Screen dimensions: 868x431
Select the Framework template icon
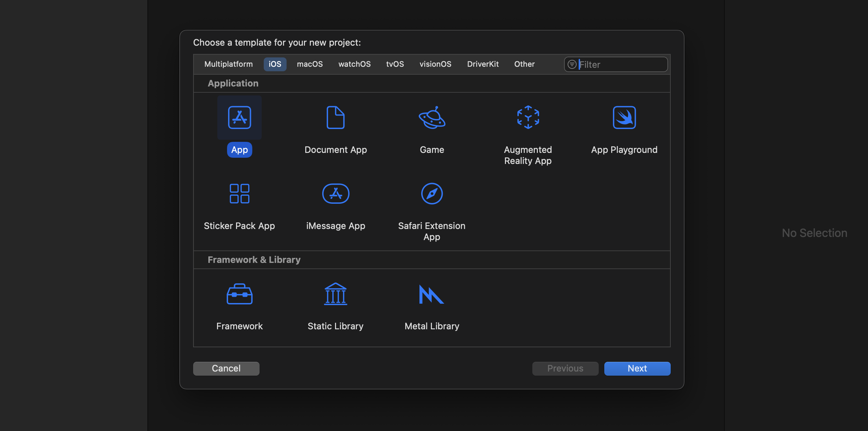pos(239,294)
